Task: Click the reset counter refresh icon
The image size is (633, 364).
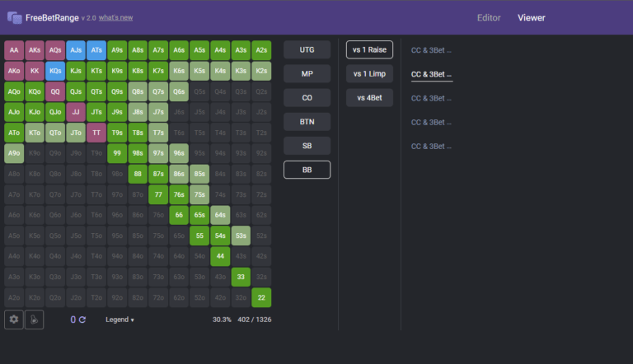Action: click(82, 320)
